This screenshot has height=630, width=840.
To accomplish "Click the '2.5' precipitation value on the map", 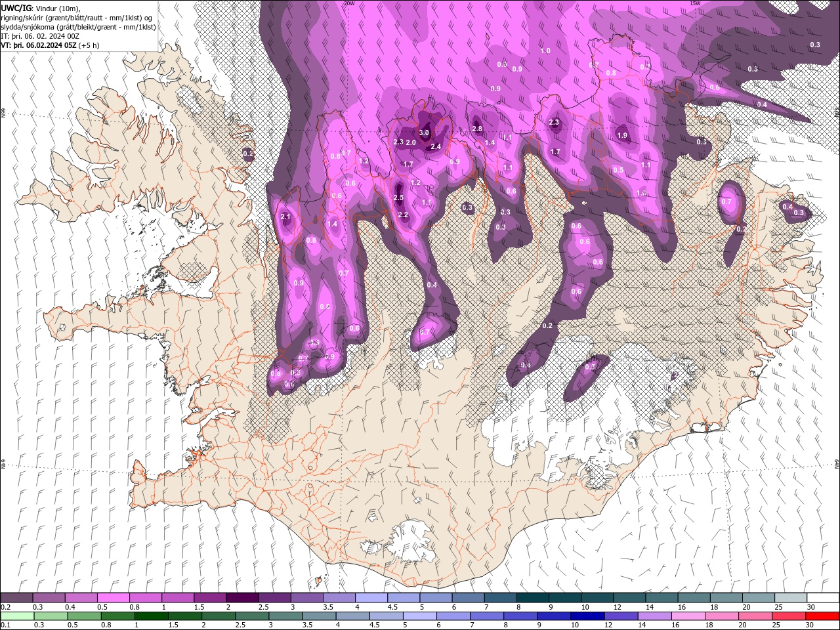I will 398,198.
